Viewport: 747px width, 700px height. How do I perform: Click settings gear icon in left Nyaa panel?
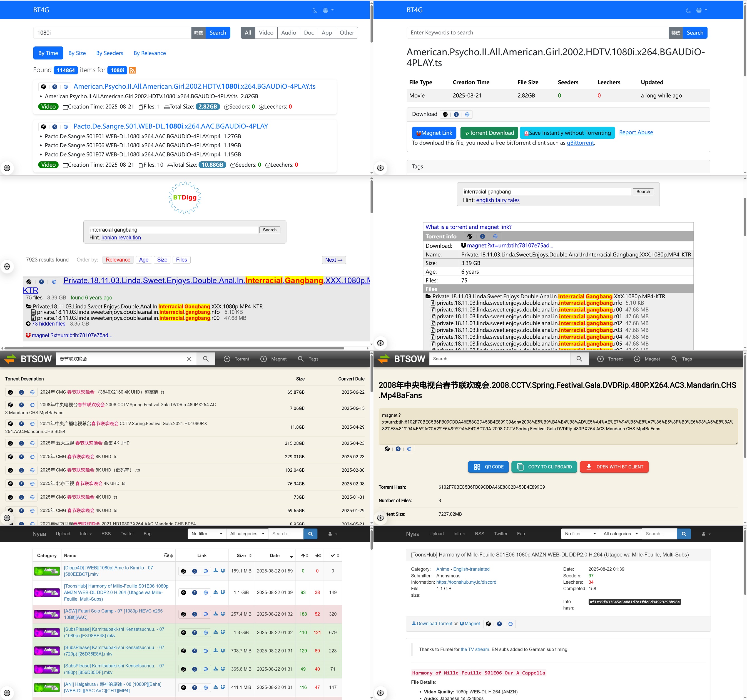[7, 692]
